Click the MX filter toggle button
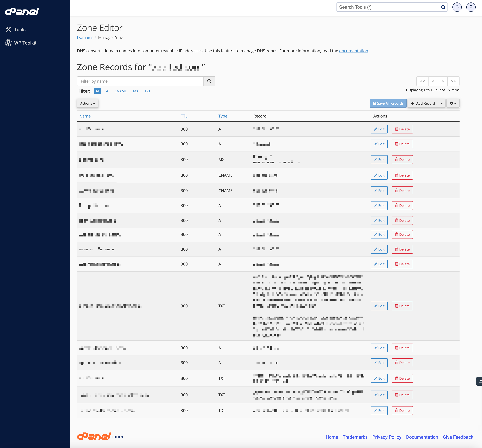Screen dimensions: 482x448 tap(135, 91)
